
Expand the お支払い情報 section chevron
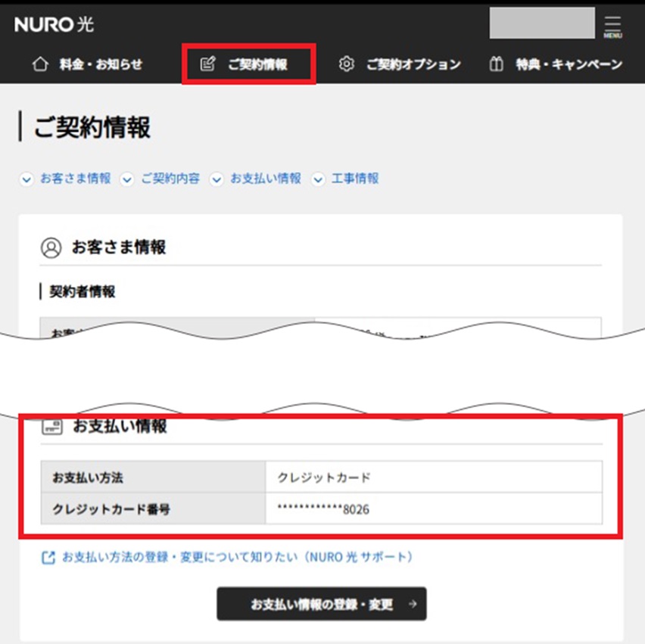pyautogui.click(x=217, y=179)
